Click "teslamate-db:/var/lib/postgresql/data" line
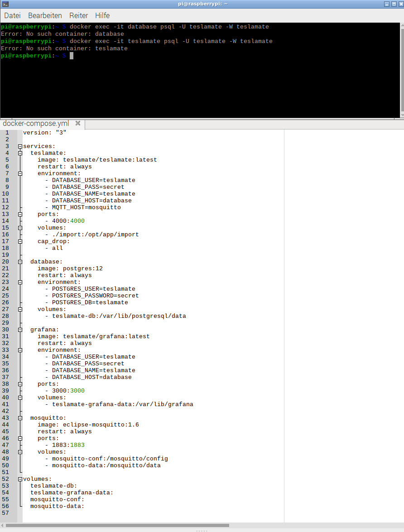This screenshot has width=404, height=532. [x=119, y=316]
